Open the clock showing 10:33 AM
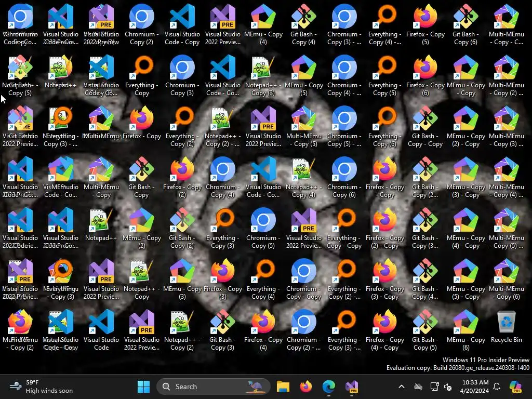This screenshot has height=399, width=532. [x=474, y=387]
